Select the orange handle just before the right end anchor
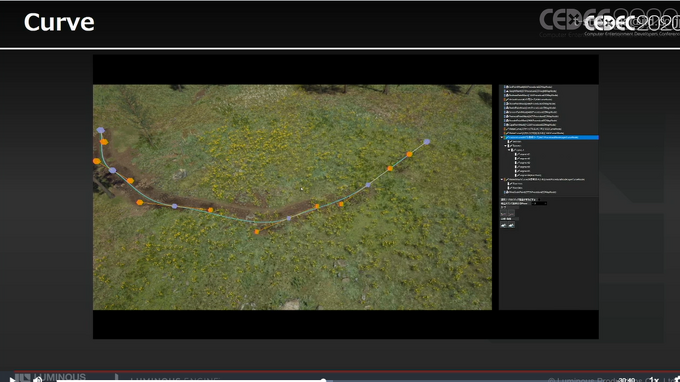 (409, 154)
